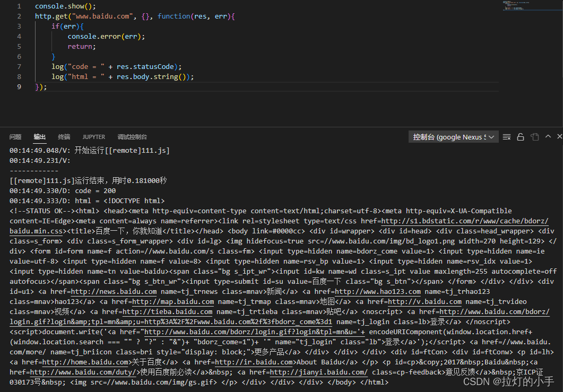Open the http://jianyi.baidu.com/ link
The height and width of the screenshot is (392, 563).
319,372
